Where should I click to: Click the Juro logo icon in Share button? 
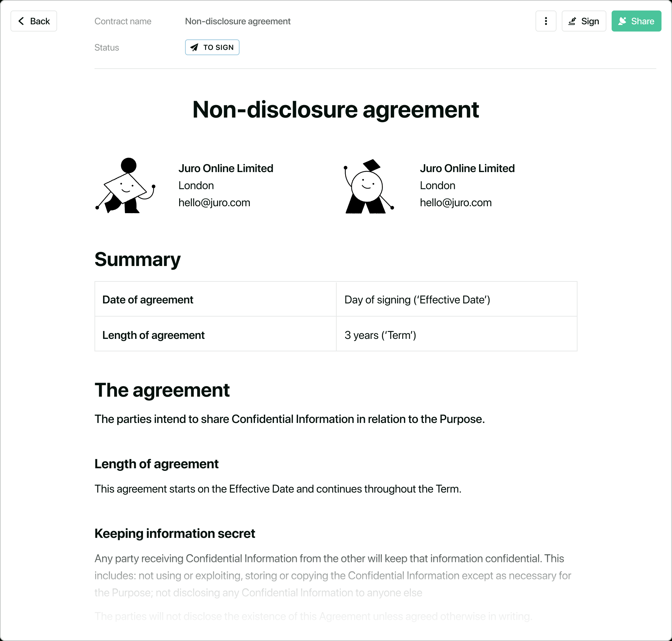pyautogui.click(x=623, y=22)
